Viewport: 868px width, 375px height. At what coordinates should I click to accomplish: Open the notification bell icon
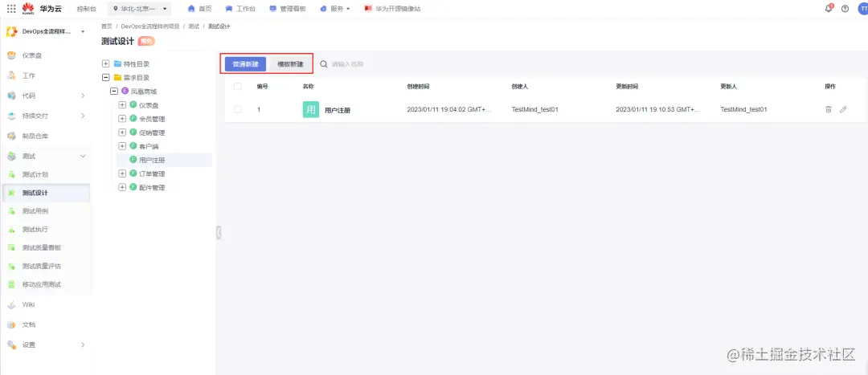click(x=829, y=8)
